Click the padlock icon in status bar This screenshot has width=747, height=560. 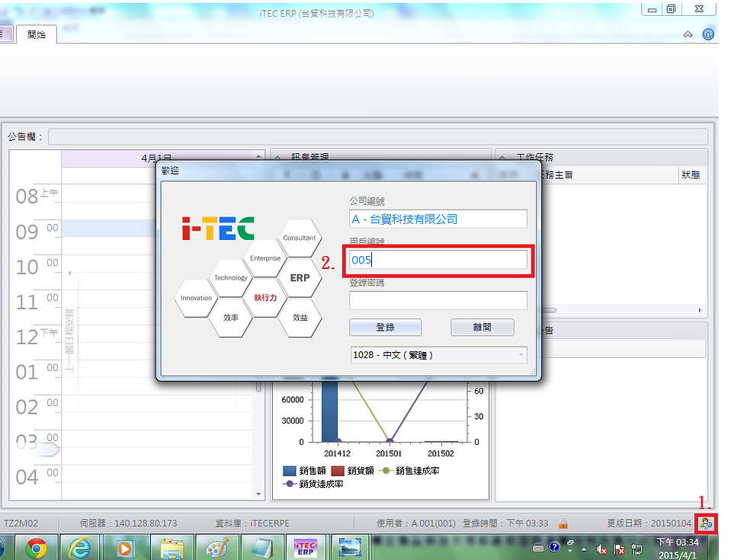coord(563,524)
